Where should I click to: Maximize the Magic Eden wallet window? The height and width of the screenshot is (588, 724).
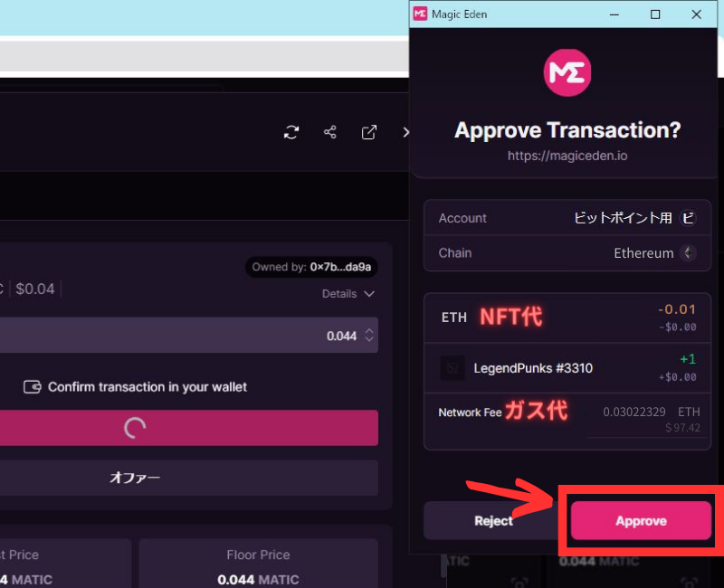(655, 14)
